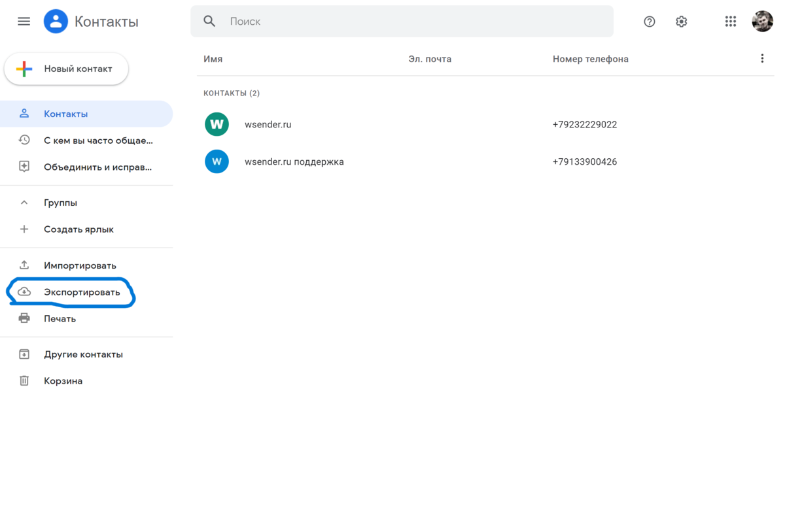This screenshot has width=785, height=532.
Task: Click phone number +79232229022
Action: click(x=585, y=124)
